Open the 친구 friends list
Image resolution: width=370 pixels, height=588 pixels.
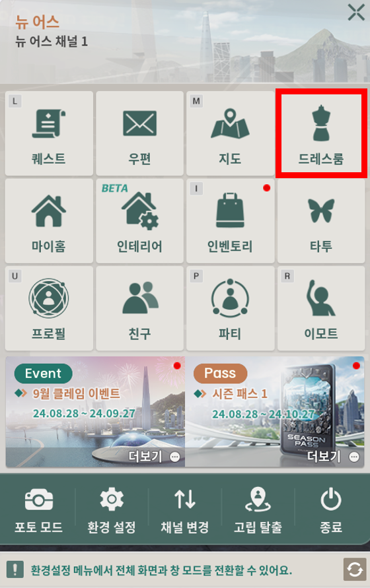click(x=139, y=308)
